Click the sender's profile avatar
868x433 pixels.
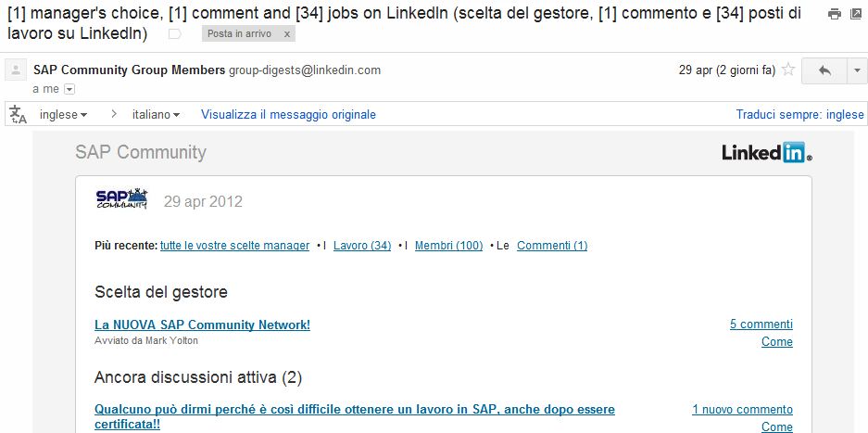point(16,70)
